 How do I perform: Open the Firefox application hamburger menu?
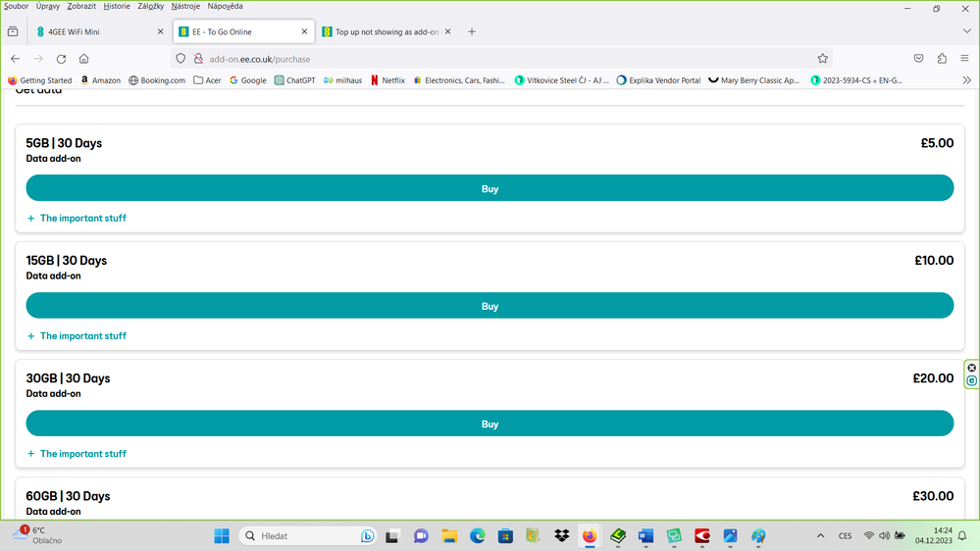[x=965, y=59]
